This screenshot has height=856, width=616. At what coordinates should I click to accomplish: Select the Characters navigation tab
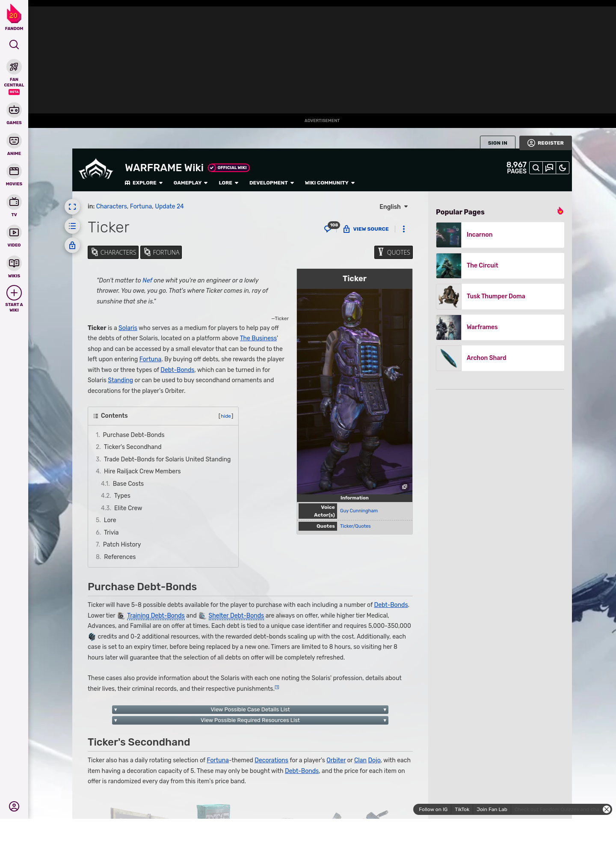coord(113,253)
